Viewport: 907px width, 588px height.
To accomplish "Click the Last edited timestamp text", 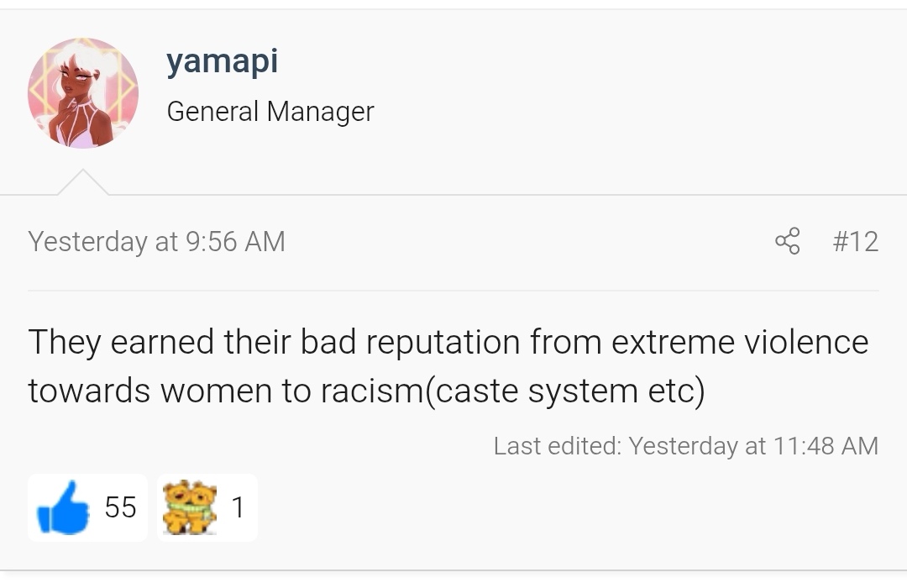I will [686, 446].
